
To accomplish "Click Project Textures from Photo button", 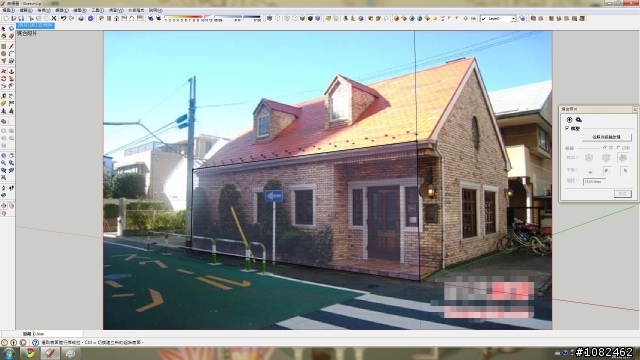I will [606, 137].
